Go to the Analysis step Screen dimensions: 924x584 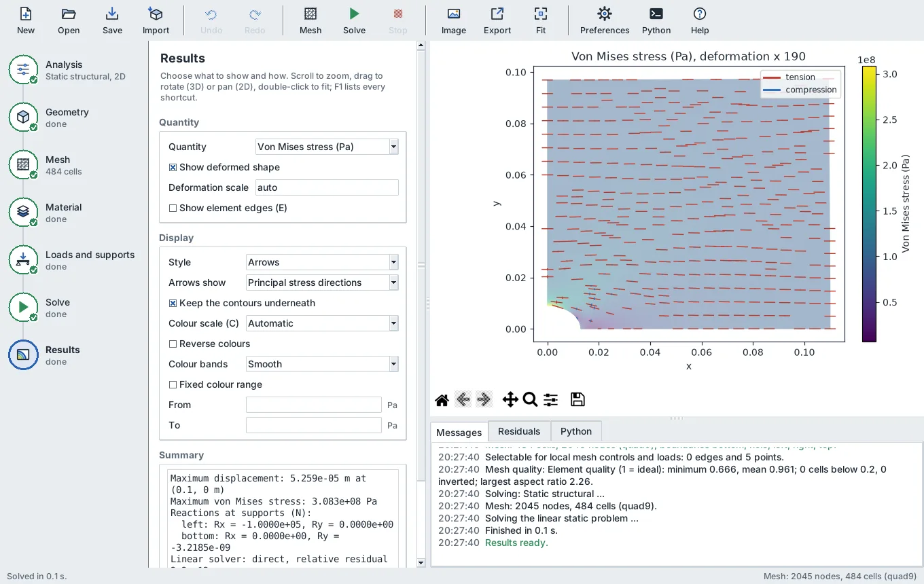(73, 70)
